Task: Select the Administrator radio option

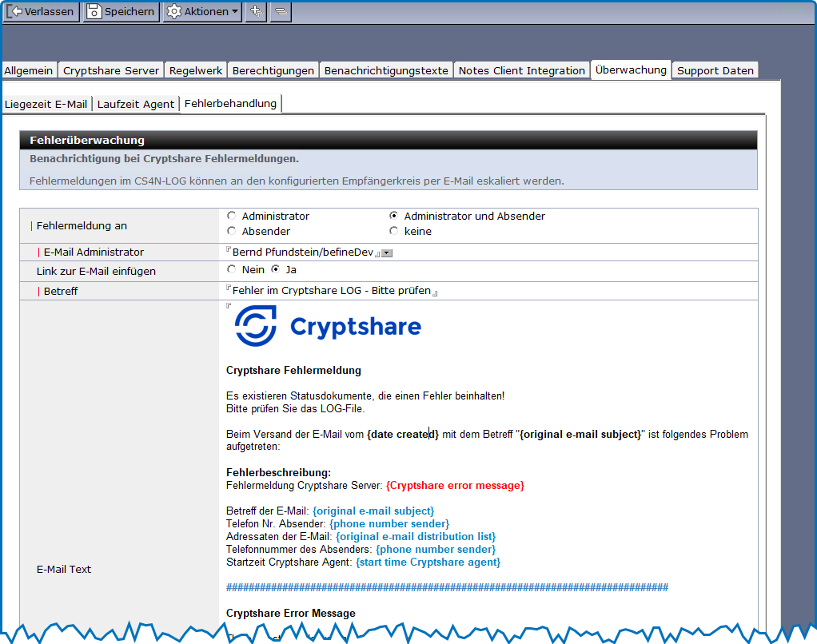Action: (x=232, y=216)
